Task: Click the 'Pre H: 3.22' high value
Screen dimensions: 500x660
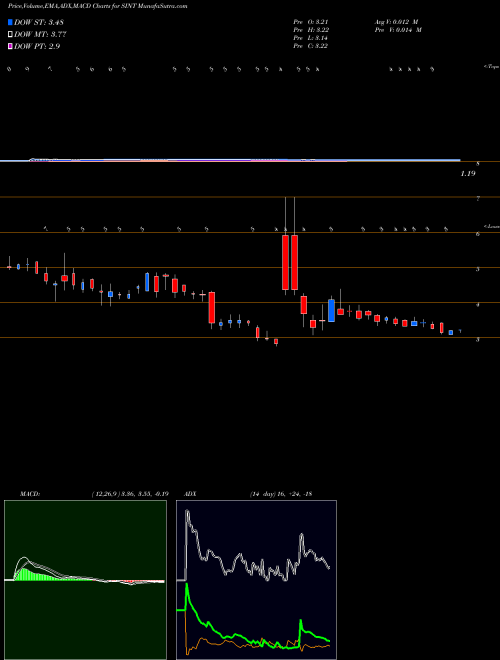Action: tap(311, 30)
